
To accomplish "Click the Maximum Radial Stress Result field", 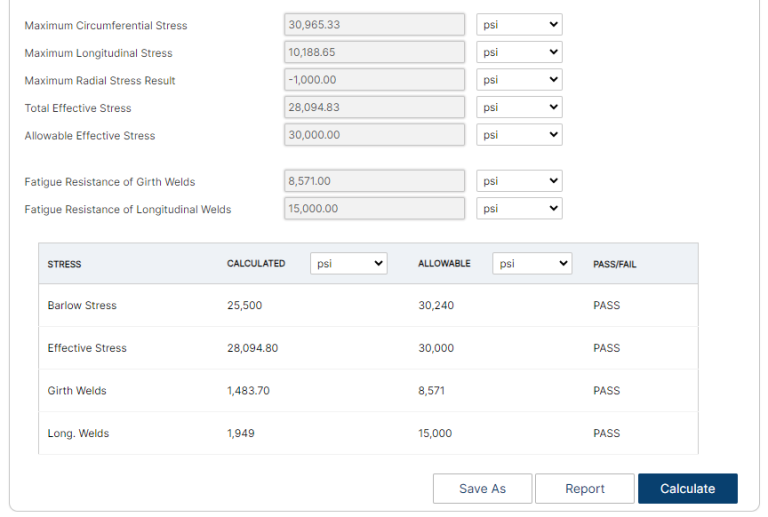I will (374, 80).
